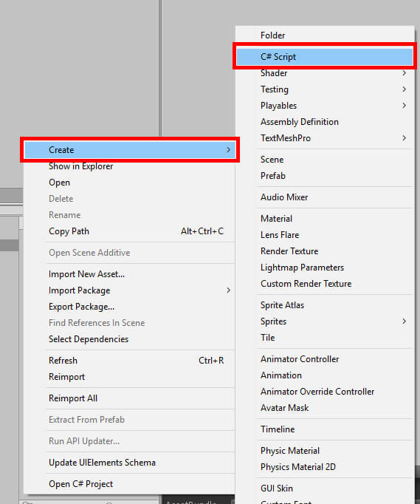Click Refresh in the context menu
Viewport: 420px width, 504px height.
click(x=130, y=361)
